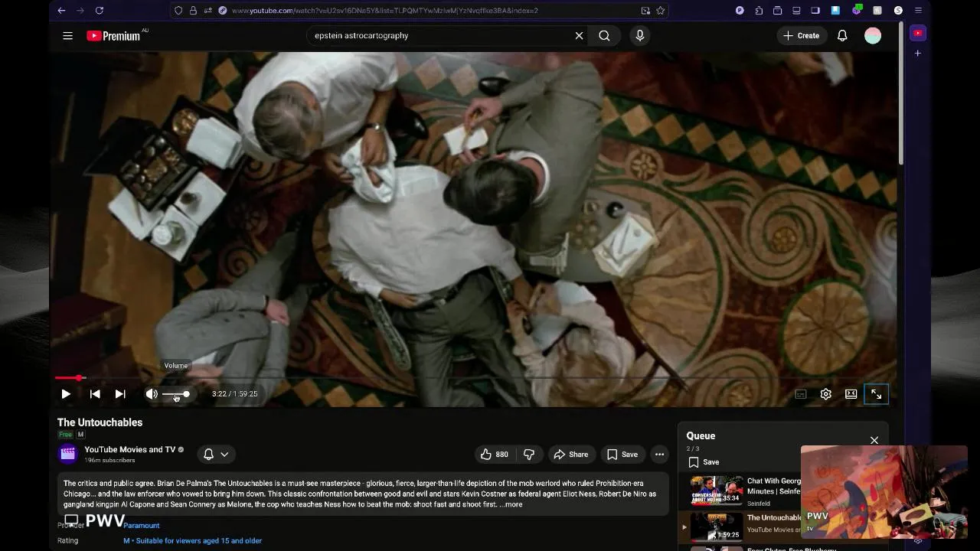Open YouTube notifications bell
Viewport: 980px width, 551px height.
pyautogui.click(x=842, y=35)
